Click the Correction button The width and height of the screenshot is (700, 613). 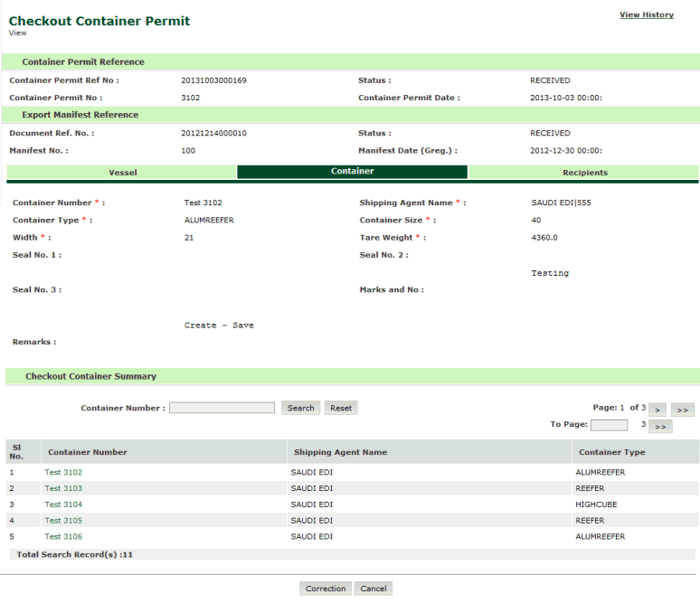(326, 589)
